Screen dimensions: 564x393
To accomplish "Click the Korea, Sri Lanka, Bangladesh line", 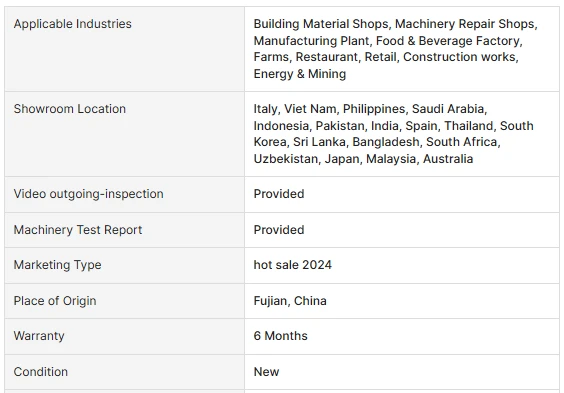I will click(x=377, y=142).
